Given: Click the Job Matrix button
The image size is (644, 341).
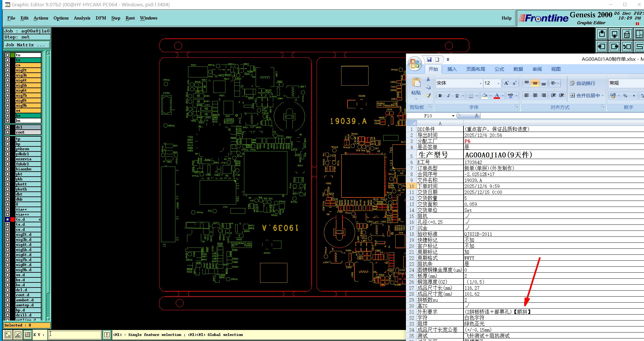Looking at the screenshot, I should [26, 45].
